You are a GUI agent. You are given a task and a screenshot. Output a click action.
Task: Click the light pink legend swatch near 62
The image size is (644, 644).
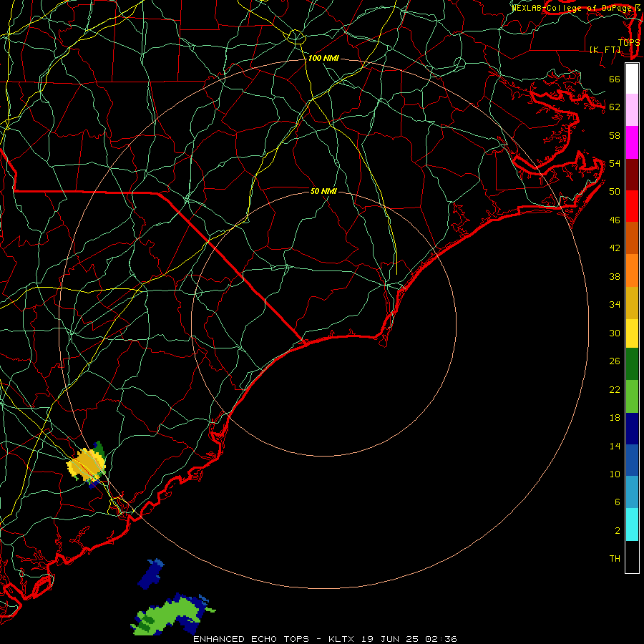pyautogui.click(x=632, y=110)
